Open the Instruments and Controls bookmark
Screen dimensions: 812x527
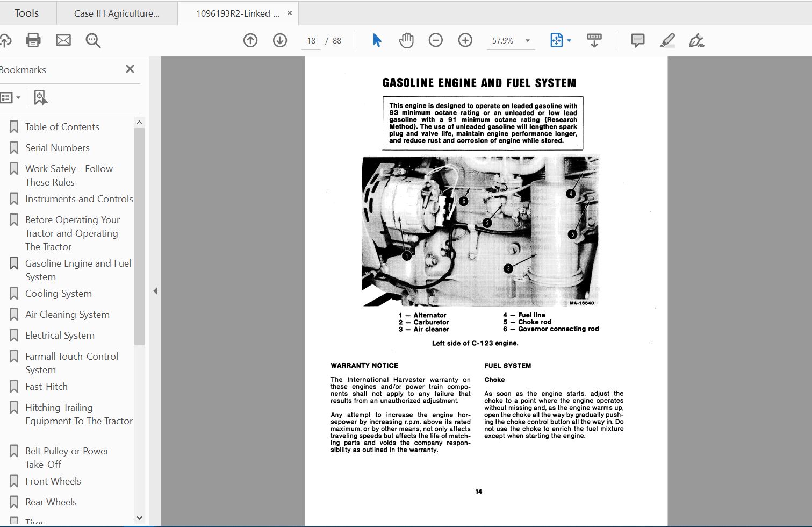pos(79,199)
